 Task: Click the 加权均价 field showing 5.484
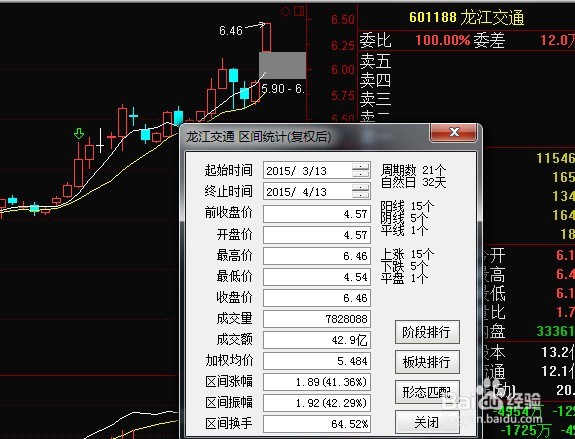pos(317,361)
